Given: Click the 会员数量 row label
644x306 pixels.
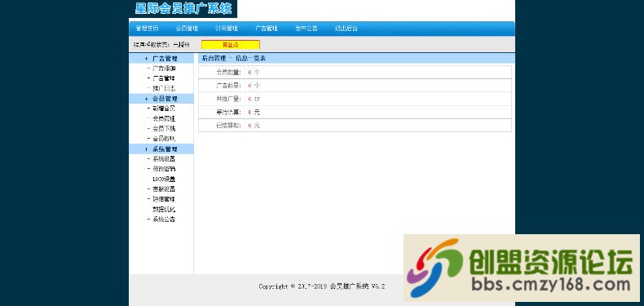Looking at the screenshot, I should (x=228, y=72).
